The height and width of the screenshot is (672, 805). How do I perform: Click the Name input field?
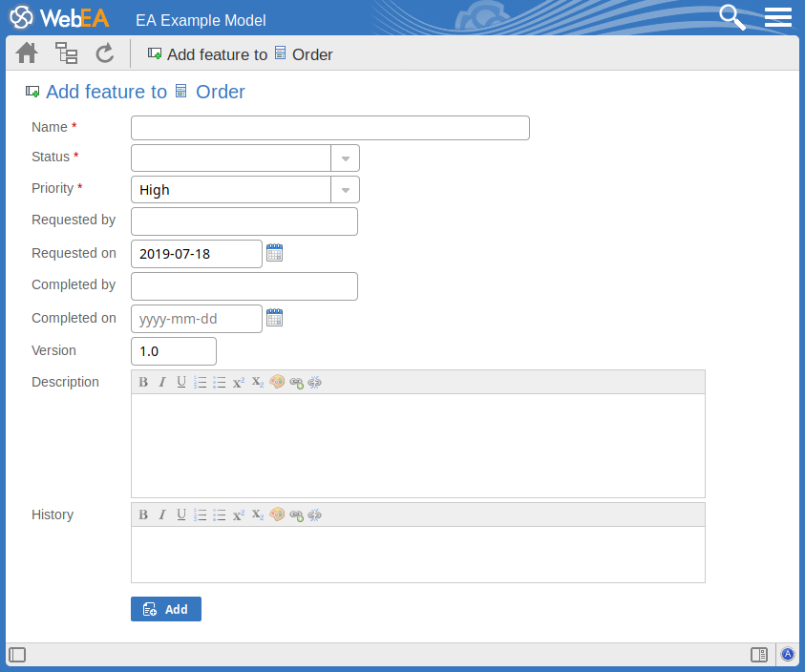(x=329, y=128)
